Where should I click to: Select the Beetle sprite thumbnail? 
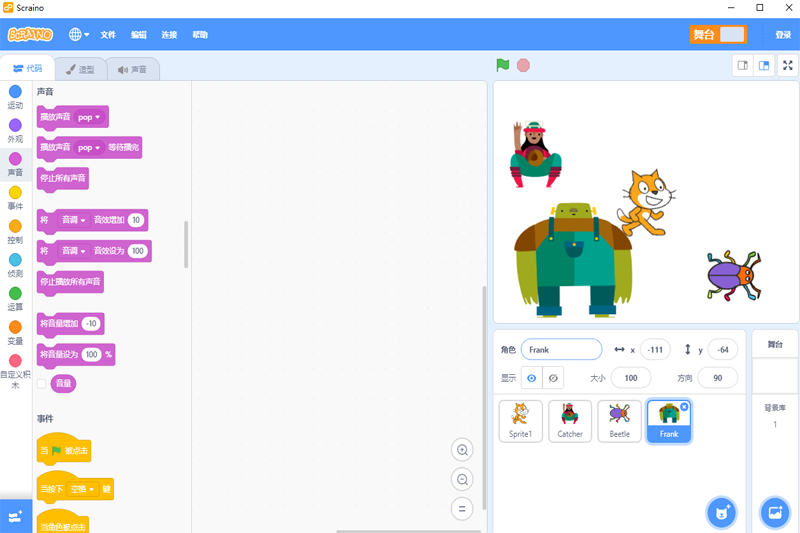(x=619, y=421)
